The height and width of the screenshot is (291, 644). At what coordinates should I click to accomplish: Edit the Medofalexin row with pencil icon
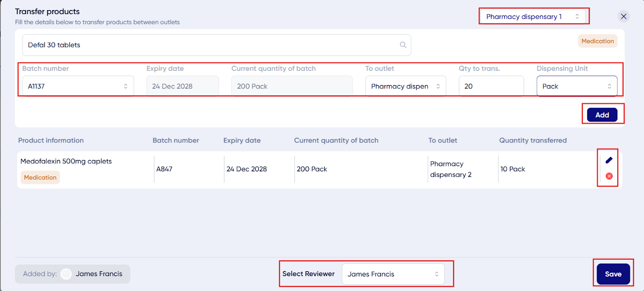(x=609, y=160)
